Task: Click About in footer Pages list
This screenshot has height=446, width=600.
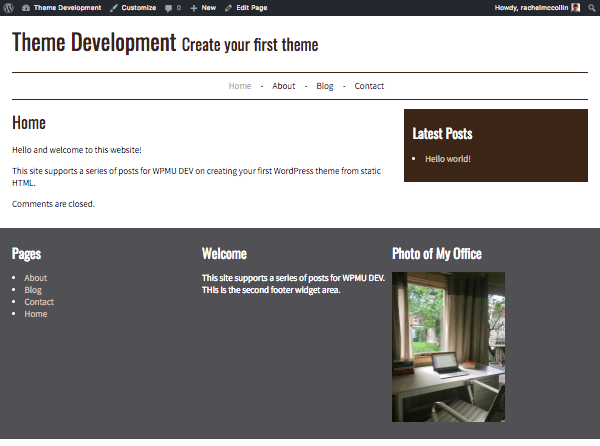Action: 36,278
